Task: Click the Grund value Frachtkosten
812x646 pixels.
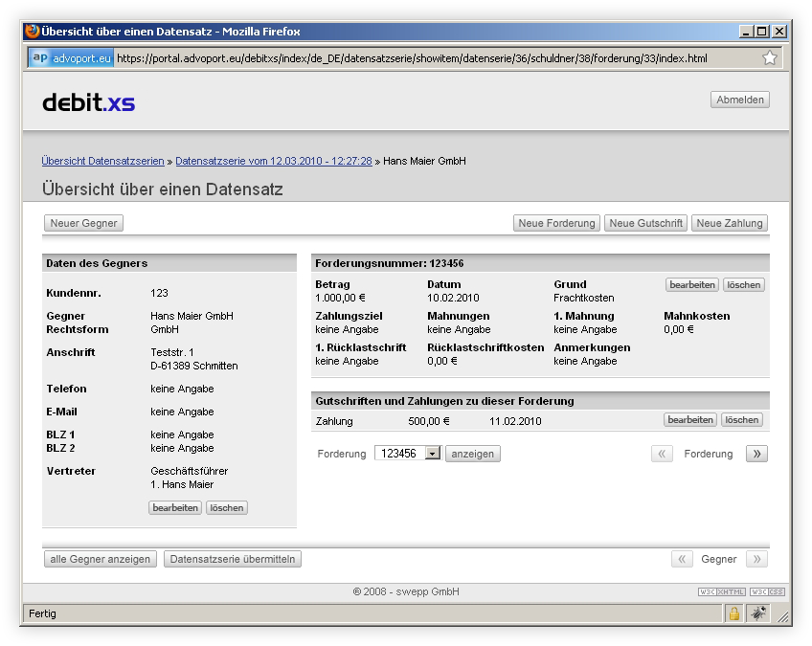Action: point(584,298)
